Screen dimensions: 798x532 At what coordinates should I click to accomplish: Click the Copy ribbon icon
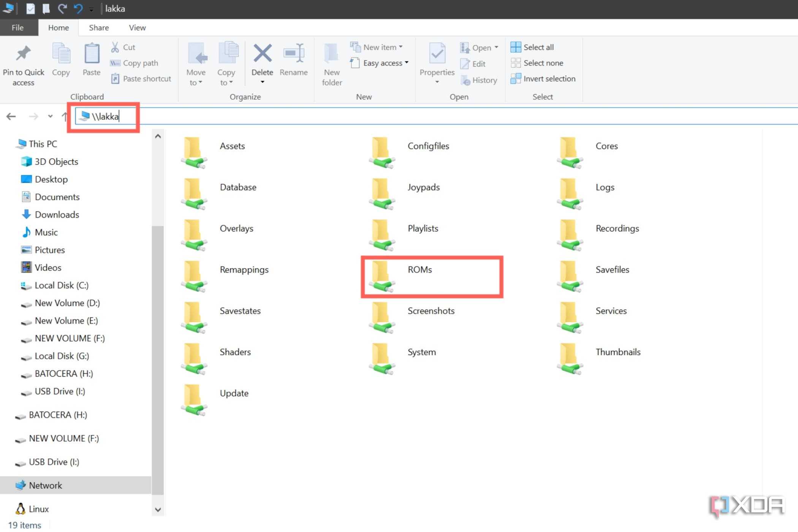(61, 54)
